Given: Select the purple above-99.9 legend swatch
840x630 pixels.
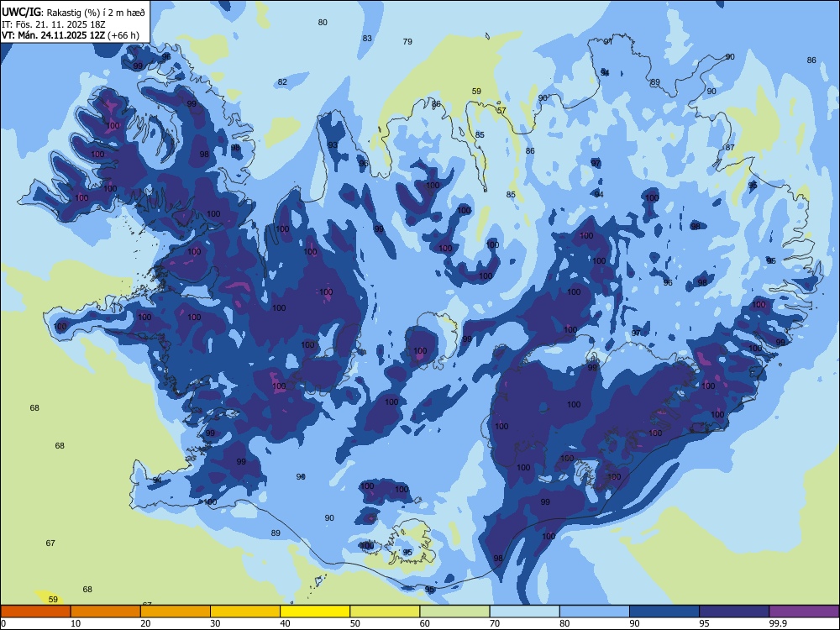Looking at the screenshot, I should (804, 612).
